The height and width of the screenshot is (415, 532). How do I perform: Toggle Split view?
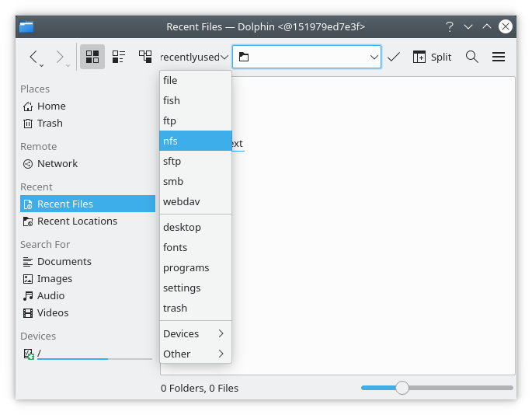click(x=432, y=57)
